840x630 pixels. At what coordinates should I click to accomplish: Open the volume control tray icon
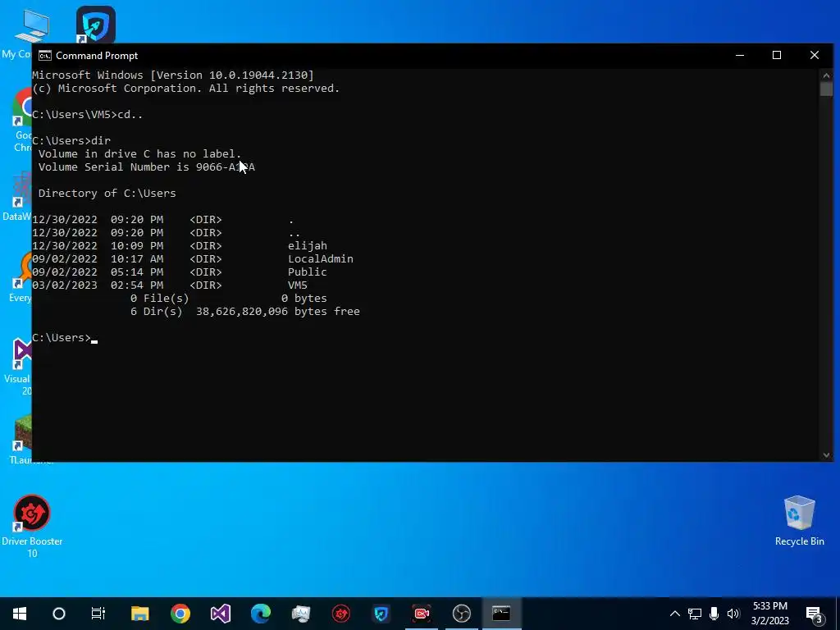point(733,614)
